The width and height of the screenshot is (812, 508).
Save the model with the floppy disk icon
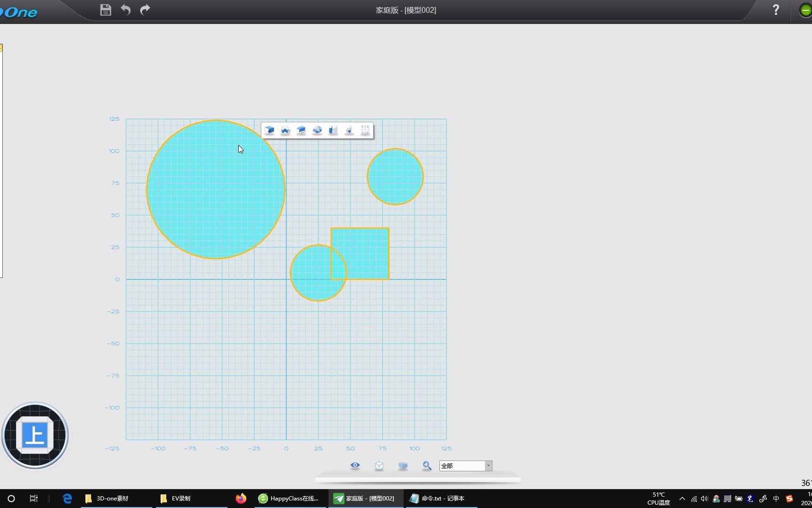106,10
